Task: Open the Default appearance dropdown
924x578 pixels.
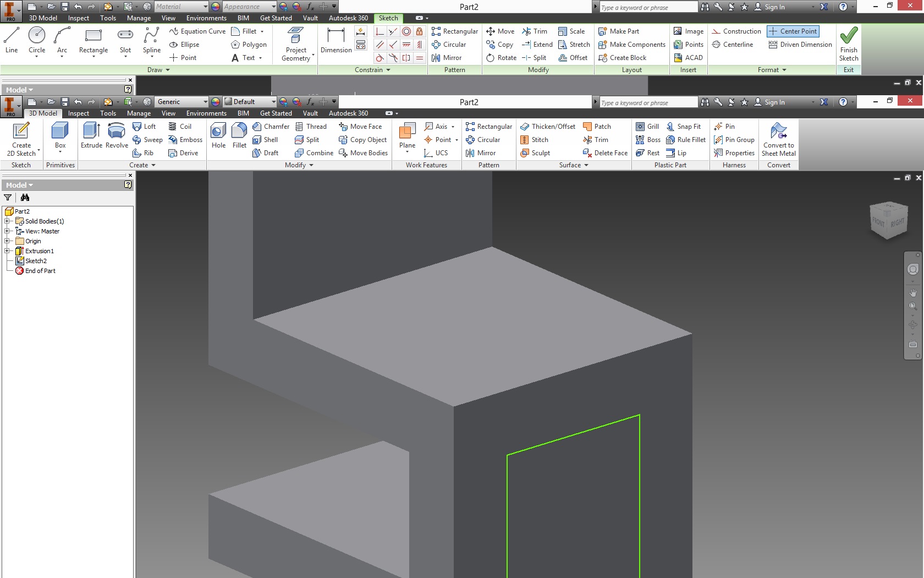Action: [x=249, y=102]
